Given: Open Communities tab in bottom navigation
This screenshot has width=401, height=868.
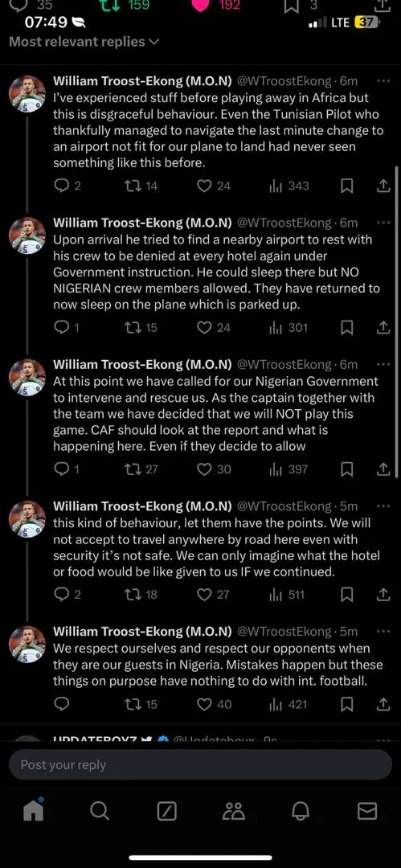Looking at the screenshot, I should (x=234, y=812).
